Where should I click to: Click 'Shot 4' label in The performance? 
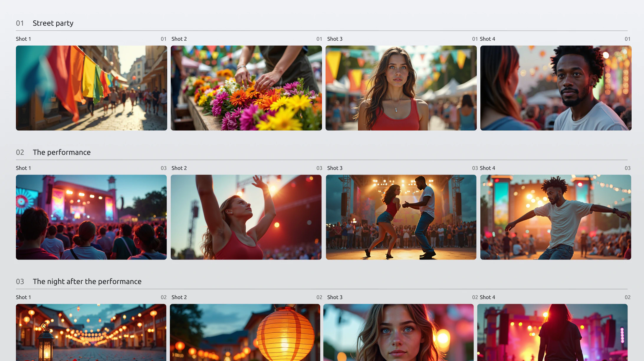coord(487,168)
